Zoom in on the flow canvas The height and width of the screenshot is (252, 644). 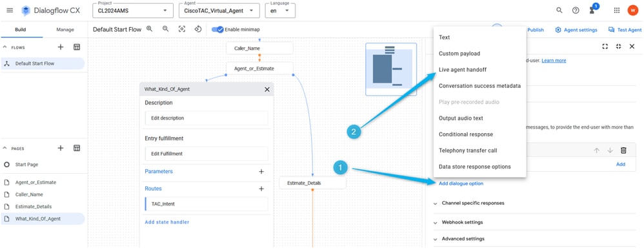pyautogui.click(x=150, y=29)
